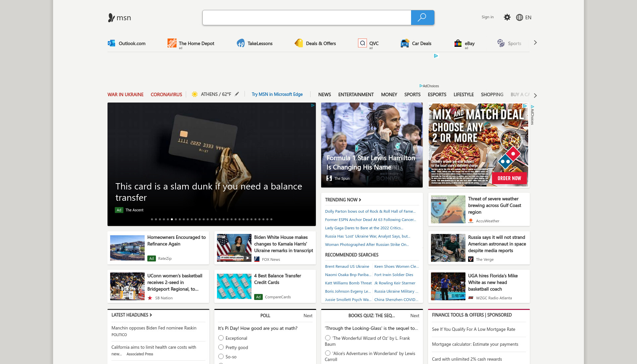Open Dolly Parton trending story
The image size is (637, 364).
(370, 211)
